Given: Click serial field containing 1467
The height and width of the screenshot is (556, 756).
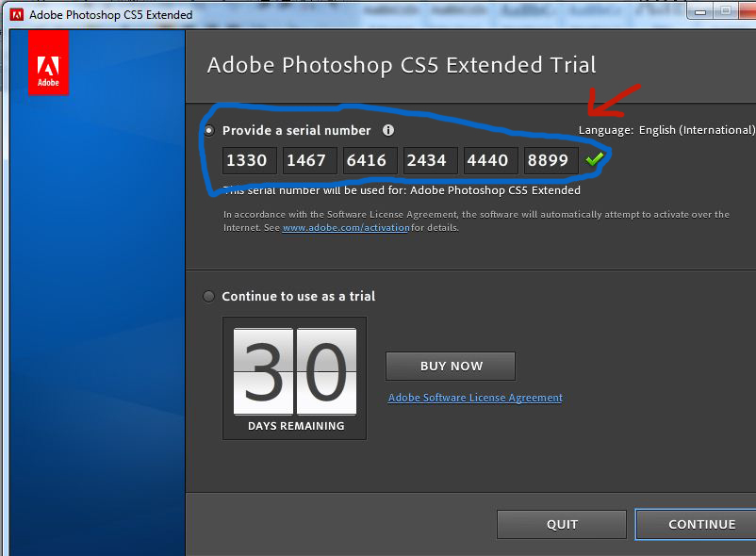Looking at the screenshot, I should (309, 160).
